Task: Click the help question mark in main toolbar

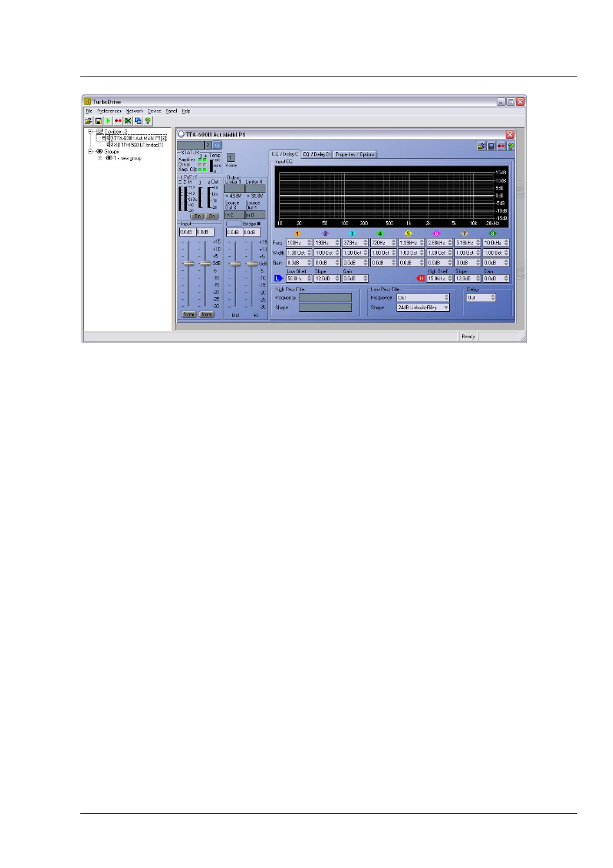Action: tap(148, 121)
